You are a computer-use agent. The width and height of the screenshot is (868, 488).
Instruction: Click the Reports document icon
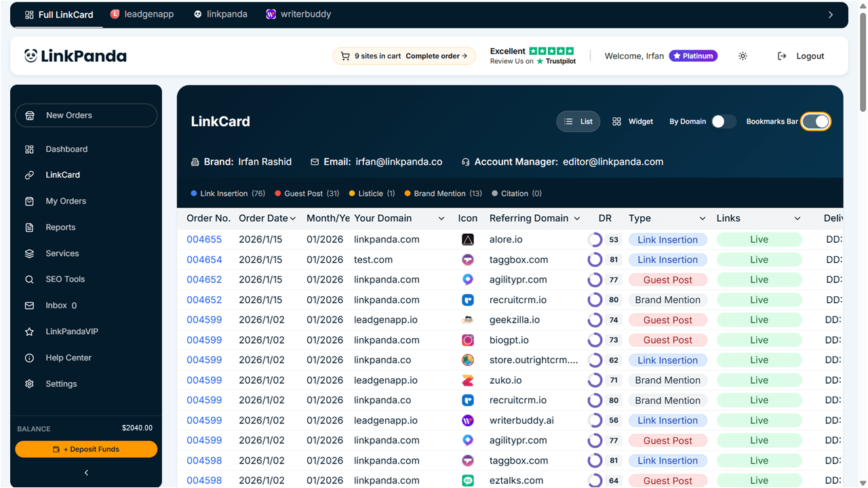(x=29, y=228)
